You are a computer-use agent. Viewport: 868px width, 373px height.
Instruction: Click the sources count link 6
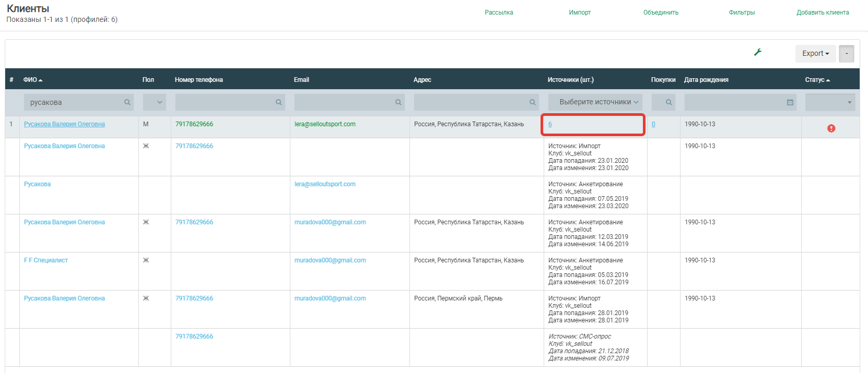tap(550, 124)
